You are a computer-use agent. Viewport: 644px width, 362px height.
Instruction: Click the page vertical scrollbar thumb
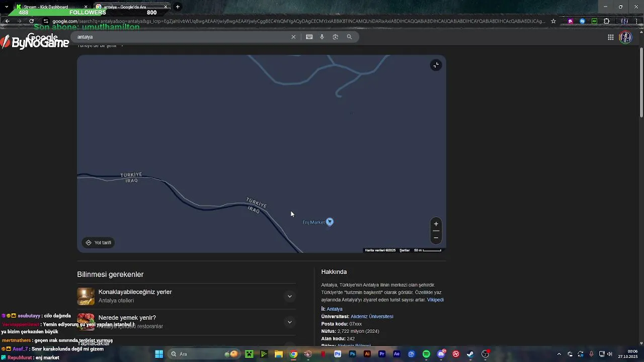pos(641,83)
